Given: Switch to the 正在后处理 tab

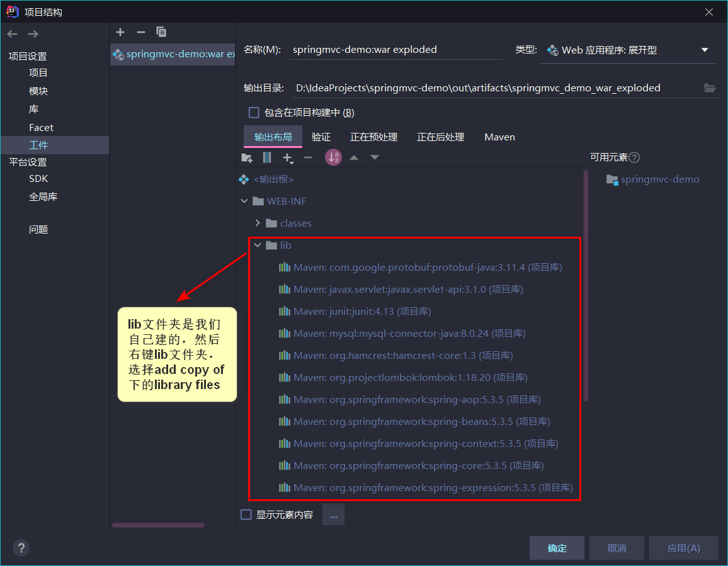Looking at the screenshot, I should tap(441, 137).
